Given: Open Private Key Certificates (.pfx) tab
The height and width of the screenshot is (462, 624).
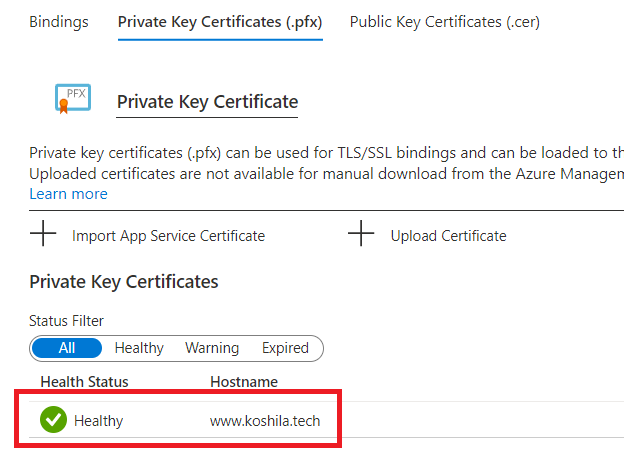Looking at the screenshot, I should point(220,22).
